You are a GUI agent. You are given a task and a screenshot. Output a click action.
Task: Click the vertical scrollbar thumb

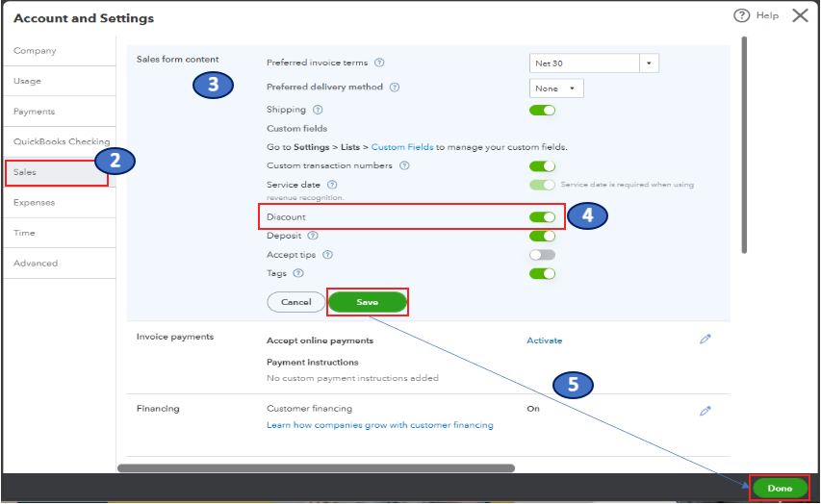click(744, 145)
